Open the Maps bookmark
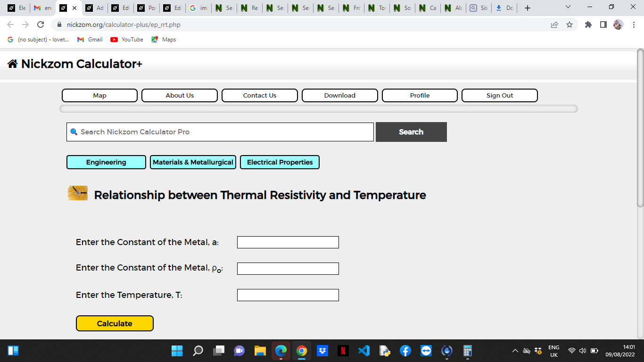The height and width of the screenshot is (362, 644). (x=164, y=40)
